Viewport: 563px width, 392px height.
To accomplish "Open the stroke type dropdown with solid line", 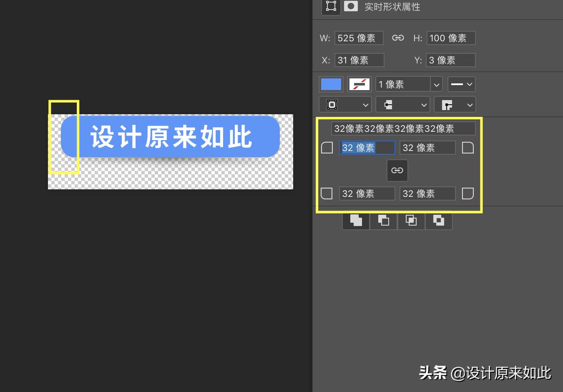I will click(461, 84).
